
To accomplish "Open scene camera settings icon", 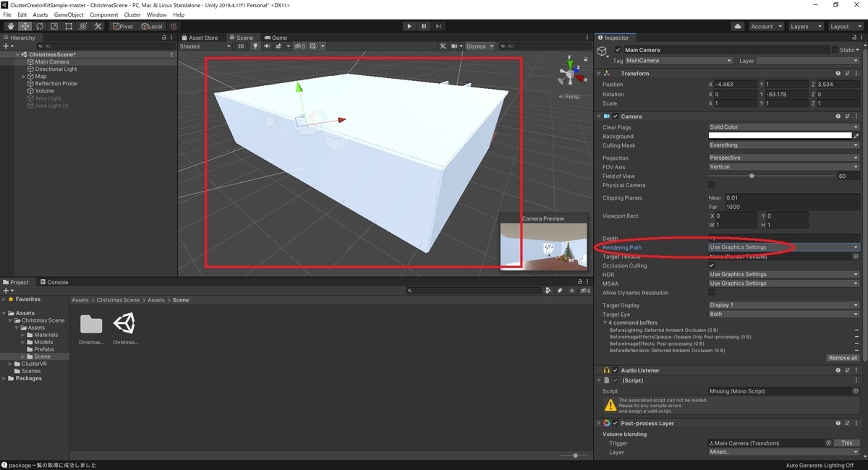I will point(455,46).
